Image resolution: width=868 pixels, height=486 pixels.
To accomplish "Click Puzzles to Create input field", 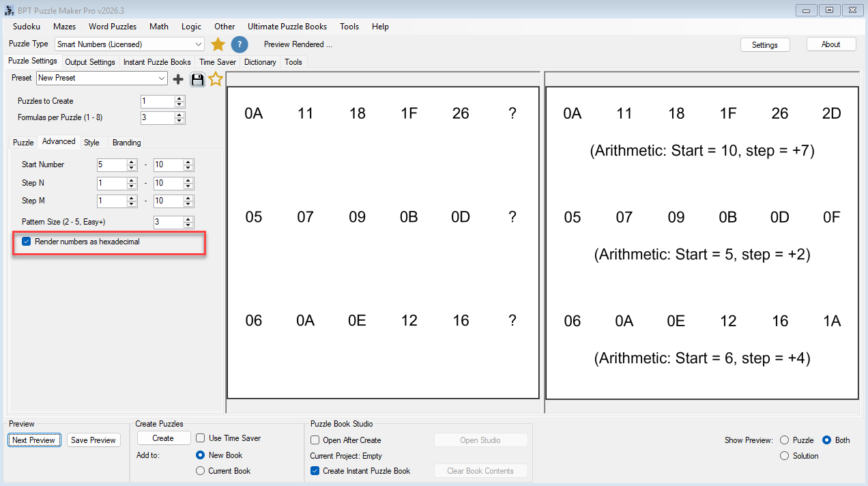I will pyautogui.click(x=157, y=101).
